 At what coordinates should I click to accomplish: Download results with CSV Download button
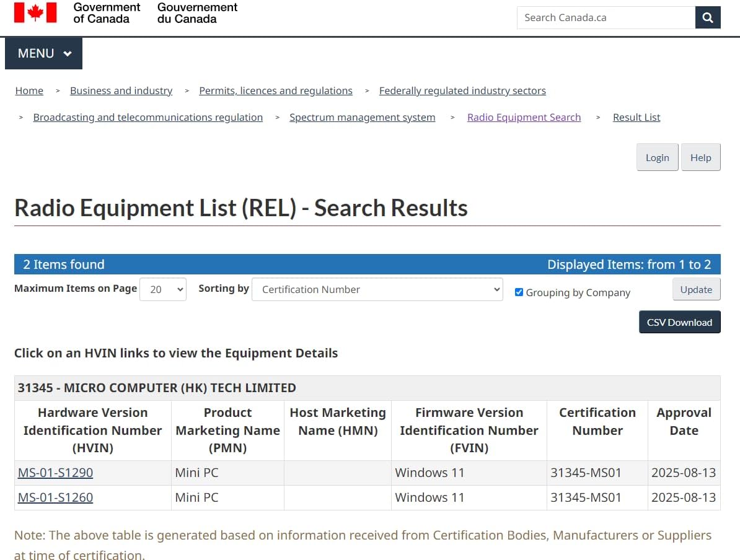coord(679,322)
